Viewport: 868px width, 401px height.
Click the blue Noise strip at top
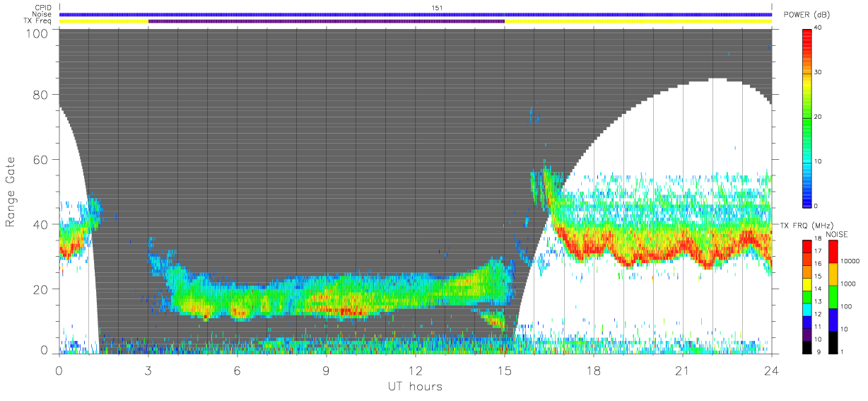tap(416, 14)
